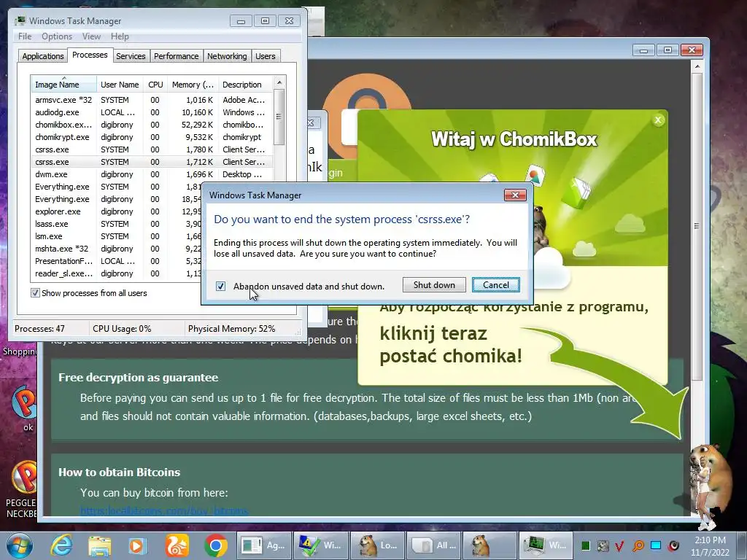Open the Windows Start menu orb
Screen dimensions: 747x560
pos(20,545)
